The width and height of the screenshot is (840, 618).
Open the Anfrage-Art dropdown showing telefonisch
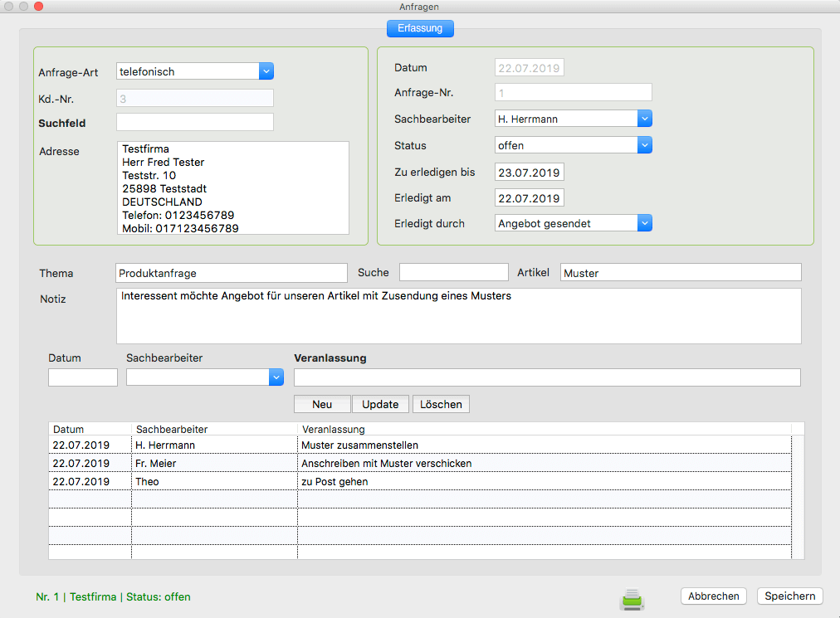click(x=195, y=71)
